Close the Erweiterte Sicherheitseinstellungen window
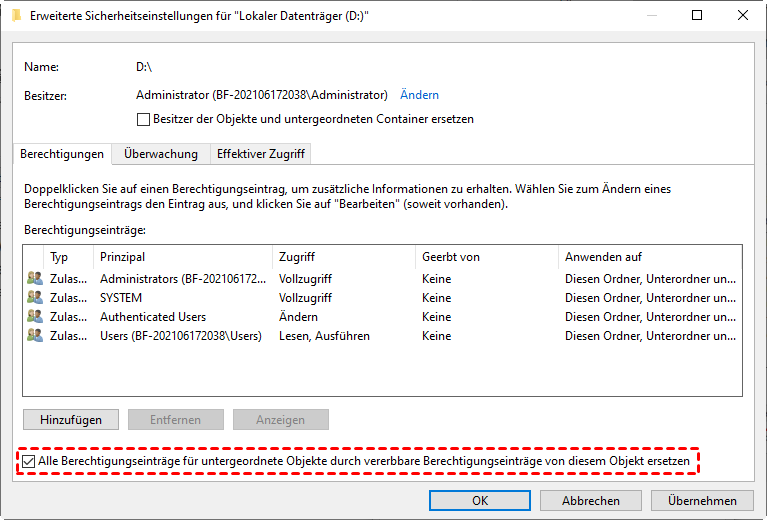767x520 pixels. [x=743, y=15]
